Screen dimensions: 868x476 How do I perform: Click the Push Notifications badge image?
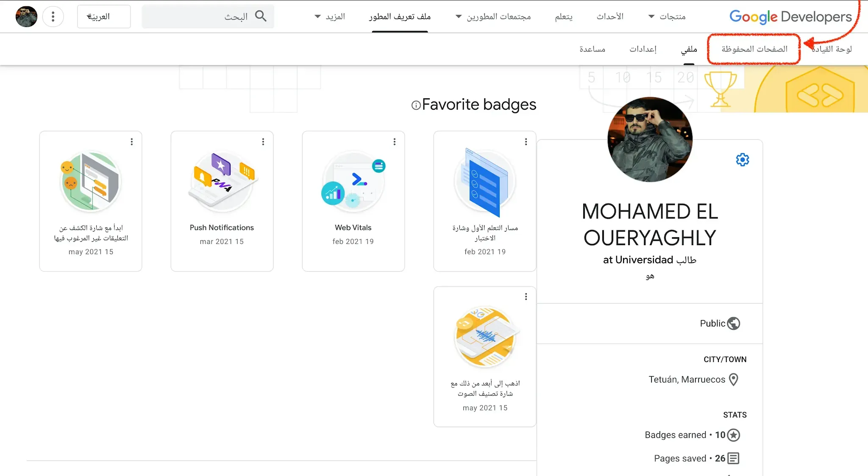(x=222, y=181)
